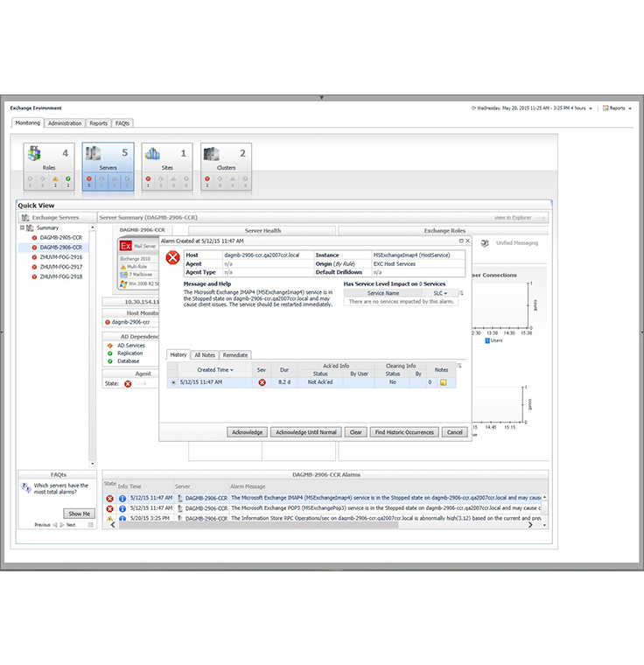The width and height of the screenshot is (644, 665).
Task: Open the Roles tile icon
Action: point(34,152)
